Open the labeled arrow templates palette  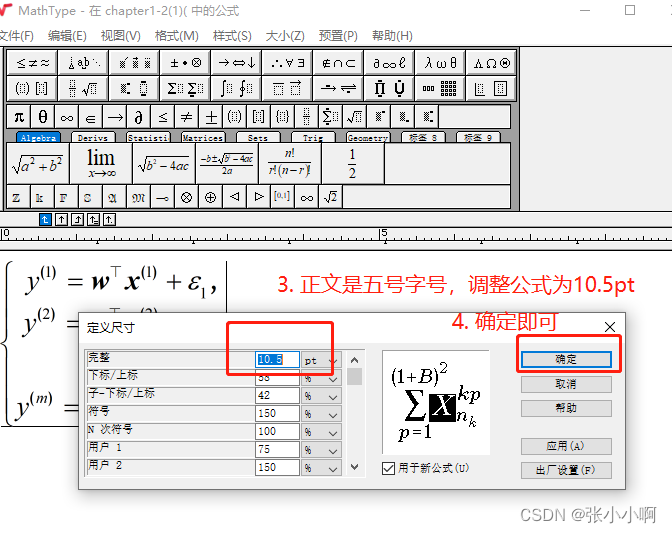tap(338, 88)
